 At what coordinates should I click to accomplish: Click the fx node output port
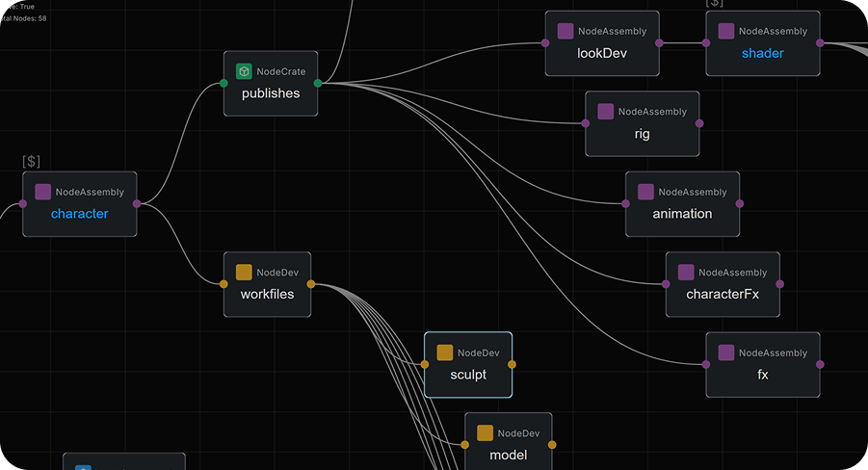pyautogui.click(x=820, y=364)
